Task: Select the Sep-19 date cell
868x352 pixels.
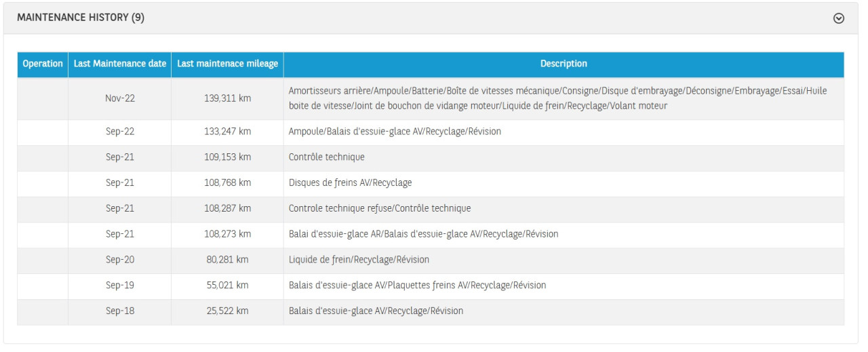Action: point(120,286)
